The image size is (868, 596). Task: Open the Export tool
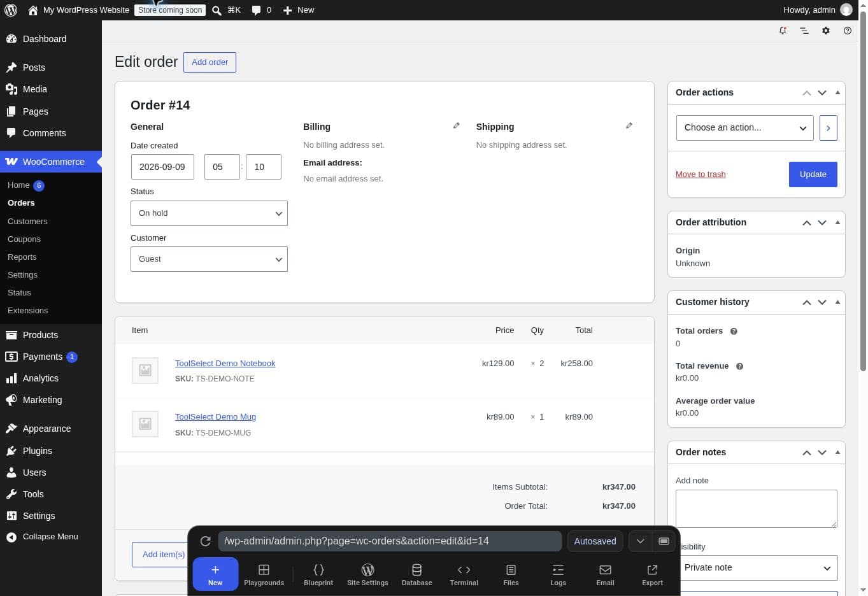click(x=652, y=574)
